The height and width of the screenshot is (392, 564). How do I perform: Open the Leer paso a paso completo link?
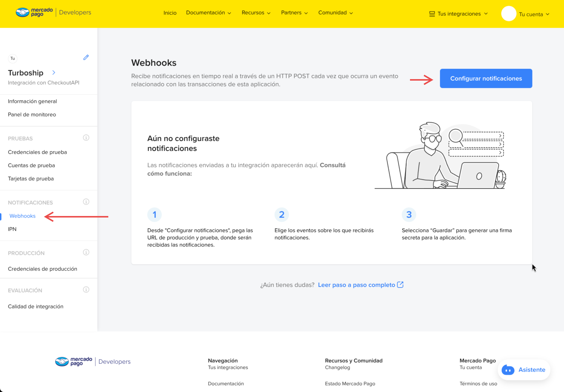[x=356, y=285]
